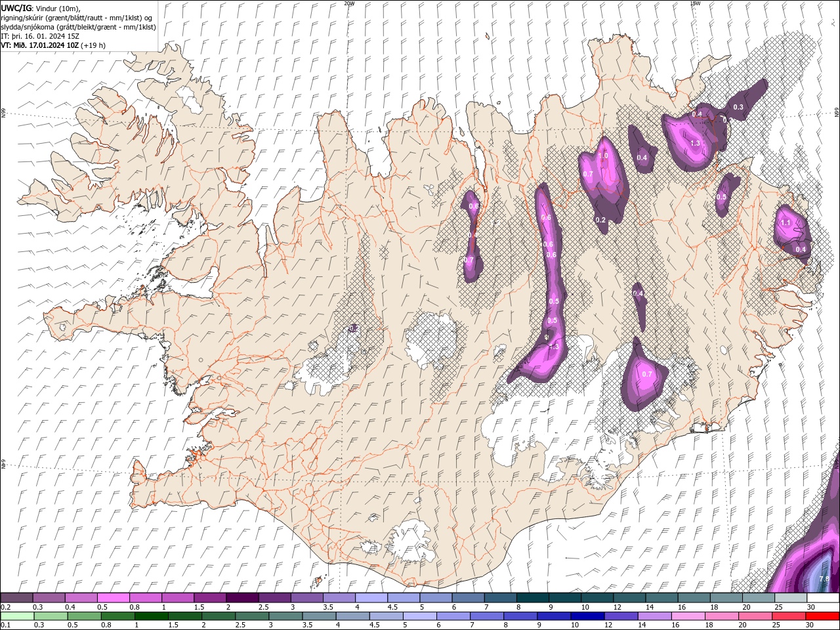
Task: Click the 0.2 swatch in the upper color scale
Action: click(x=16, y=598)
